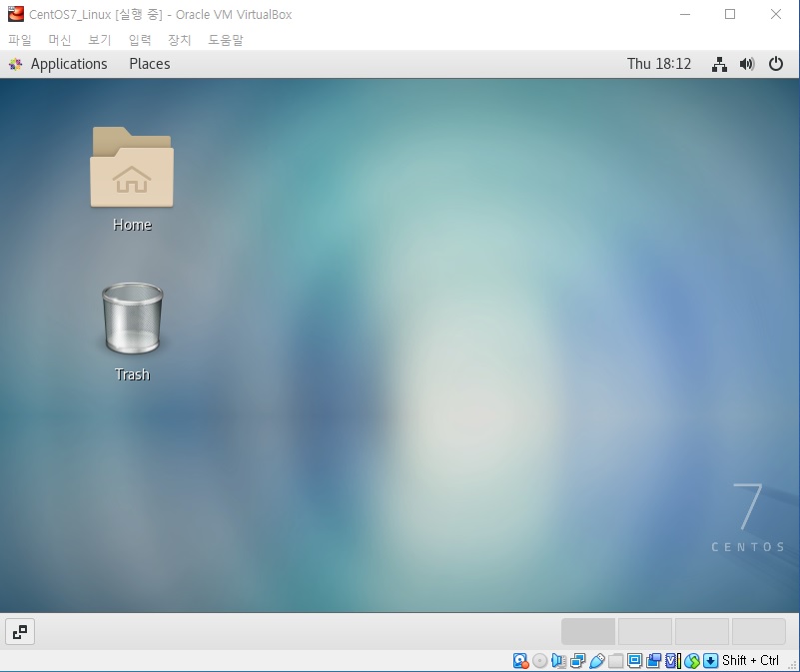Screen dimensions: 800x672
Task: Open the CentOS network status icon
Action: pos(719,64)
